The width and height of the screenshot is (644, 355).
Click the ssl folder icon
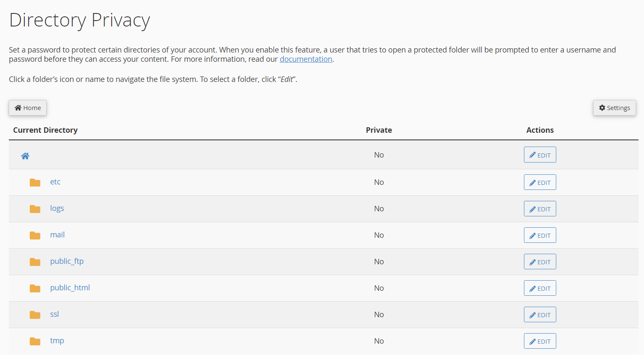click(35, 315)
